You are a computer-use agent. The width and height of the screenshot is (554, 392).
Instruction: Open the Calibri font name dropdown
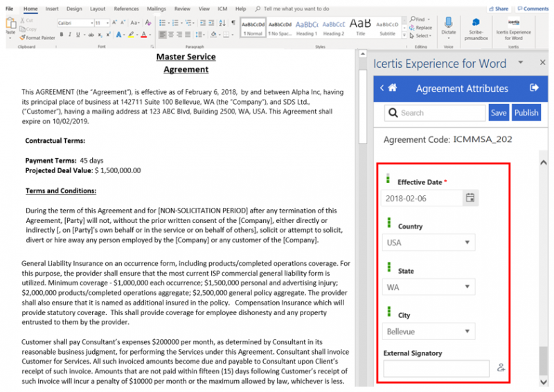point(92,23)
